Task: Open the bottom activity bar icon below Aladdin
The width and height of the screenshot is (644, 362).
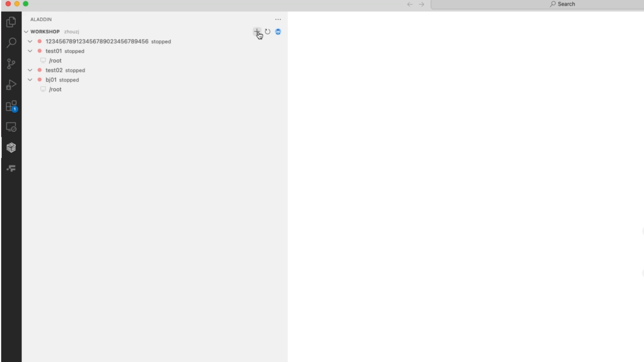Action: tap(11, 168)
